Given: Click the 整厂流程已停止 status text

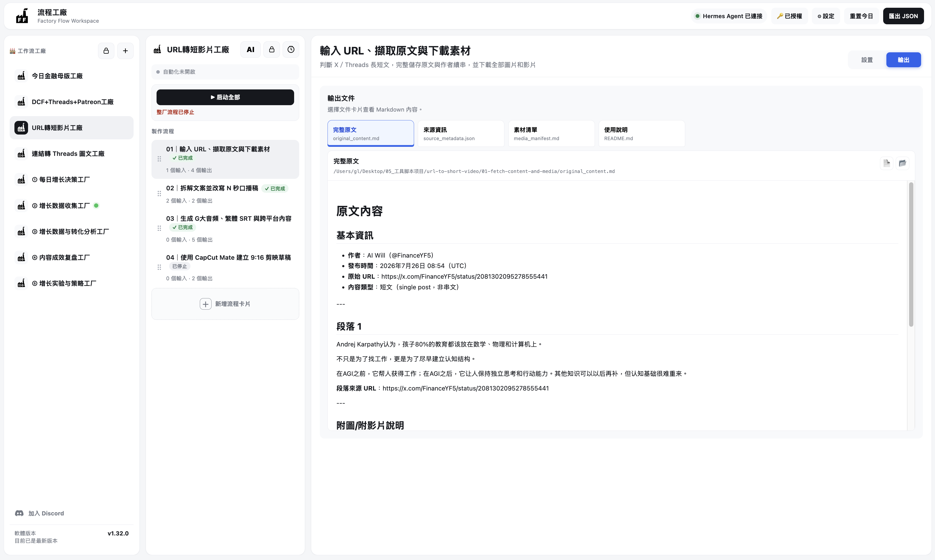Looking at the screenshot, I should pos(175,112).
